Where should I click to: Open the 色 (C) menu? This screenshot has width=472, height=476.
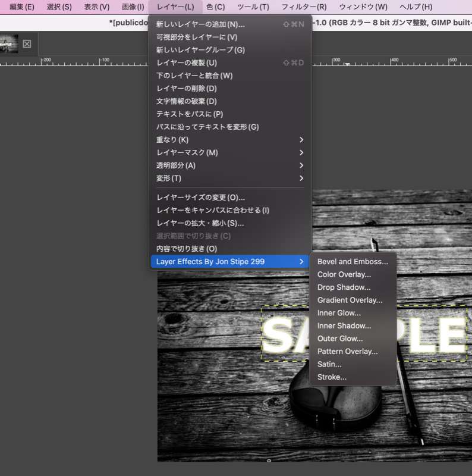[215, 7]
